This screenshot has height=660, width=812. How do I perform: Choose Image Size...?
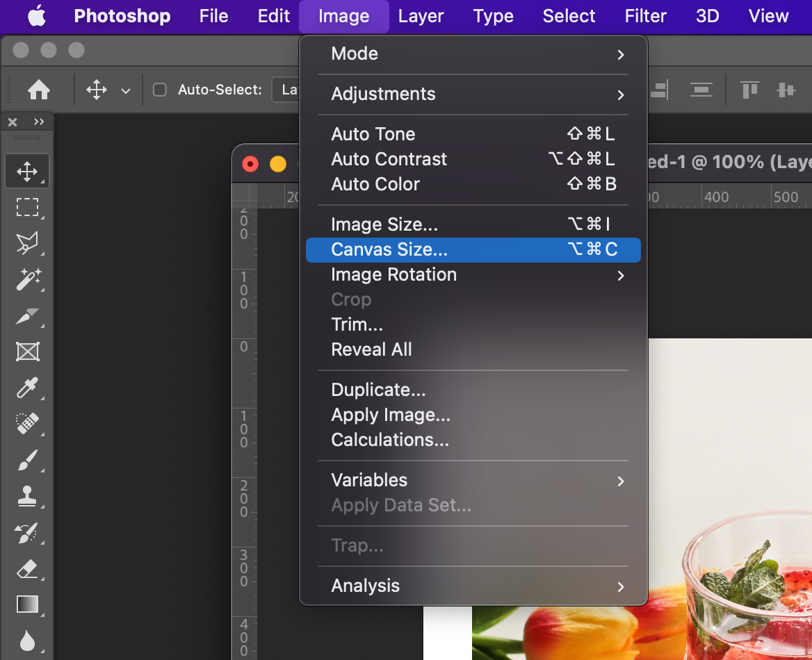(473, 224)
